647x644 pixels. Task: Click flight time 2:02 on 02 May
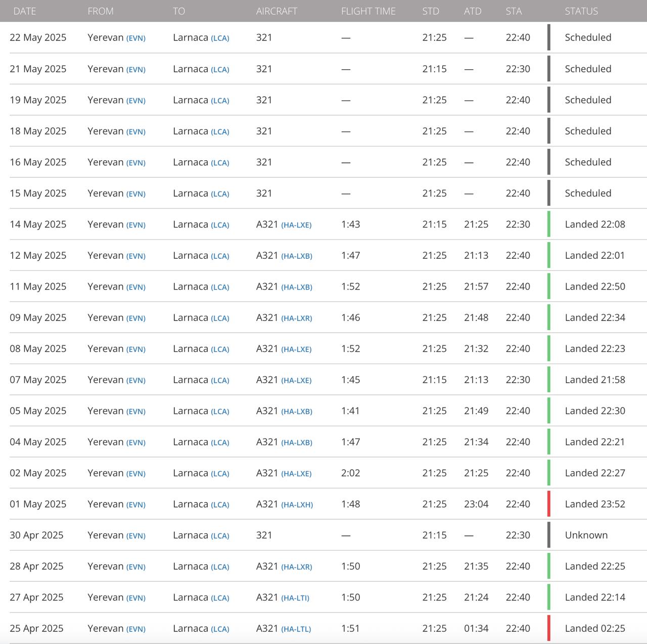pos(351,473)
